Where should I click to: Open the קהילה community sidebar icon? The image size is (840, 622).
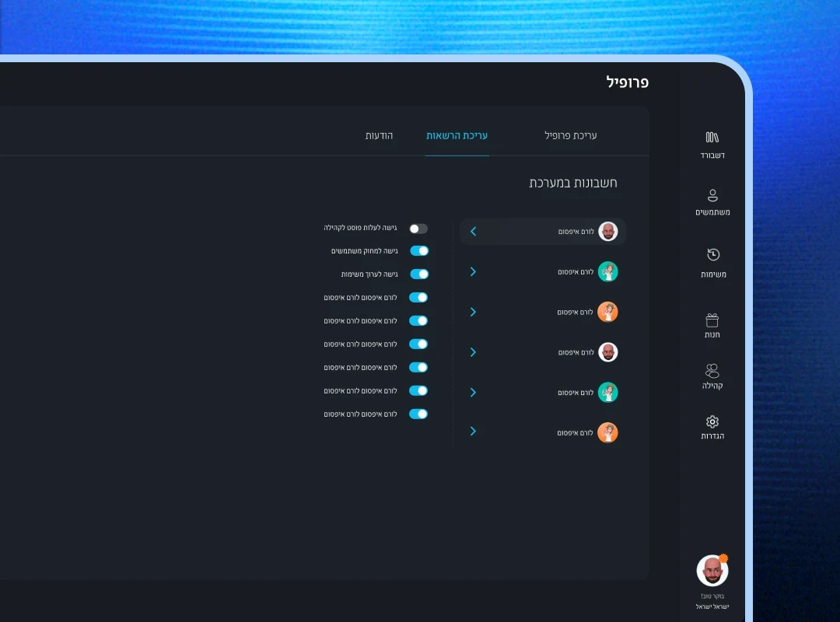point(712,371)
